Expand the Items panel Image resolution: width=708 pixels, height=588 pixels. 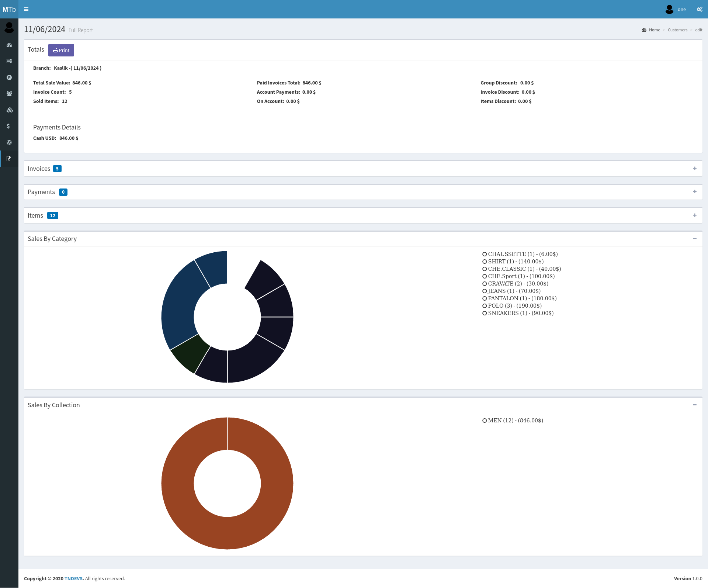[x=695, y=215]
